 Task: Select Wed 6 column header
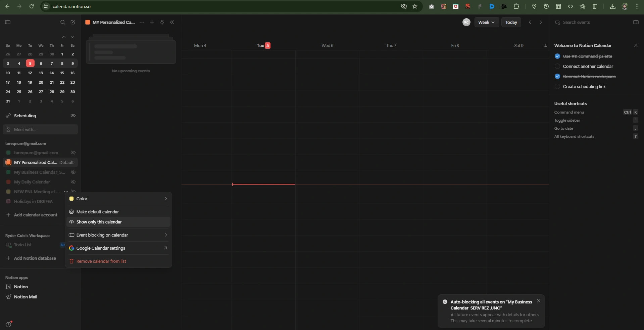pyautogui.click(x=327, y=45)
